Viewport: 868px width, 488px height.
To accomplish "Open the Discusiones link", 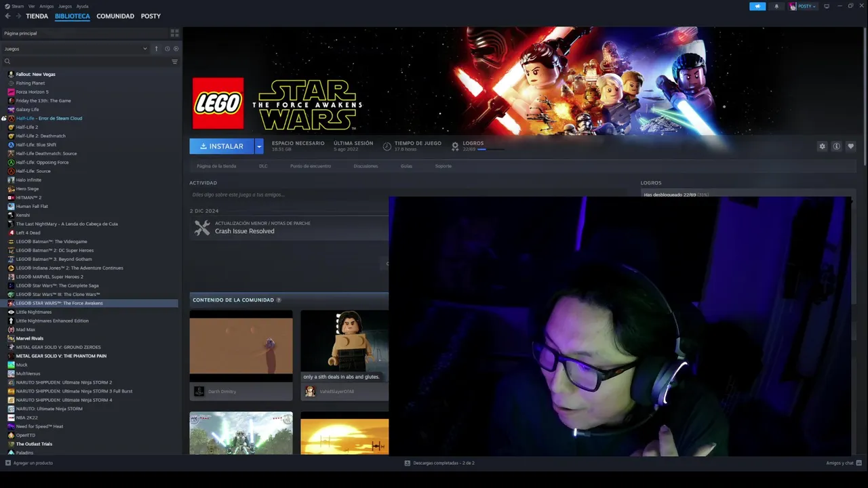I will click(366, 166).
